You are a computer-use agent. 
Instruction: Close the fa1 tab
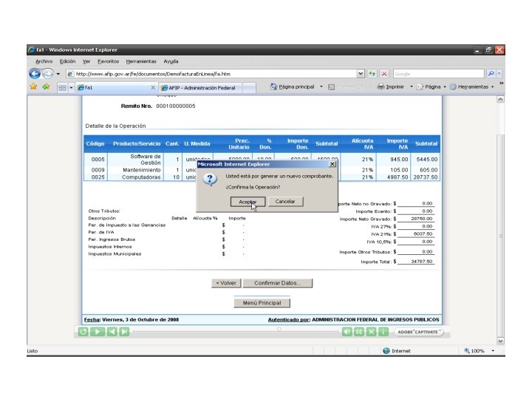(153, 87)
